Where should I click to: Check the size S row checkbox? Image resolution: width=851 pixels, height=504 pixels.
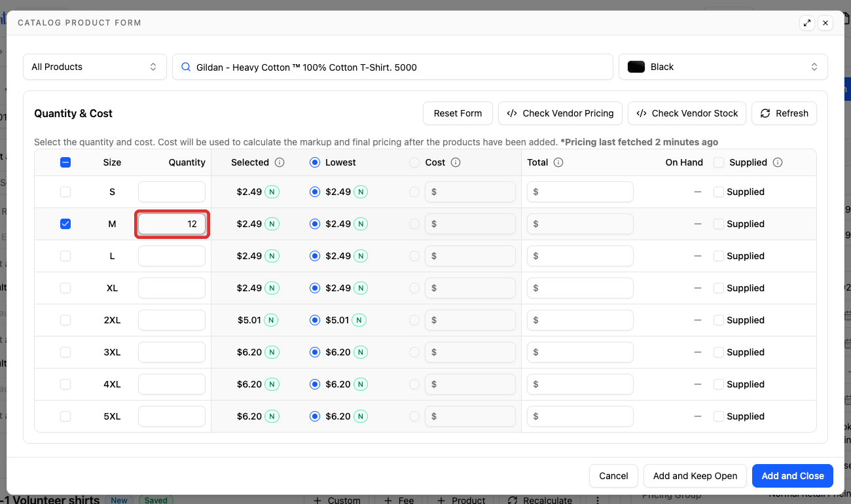(65, 192)
